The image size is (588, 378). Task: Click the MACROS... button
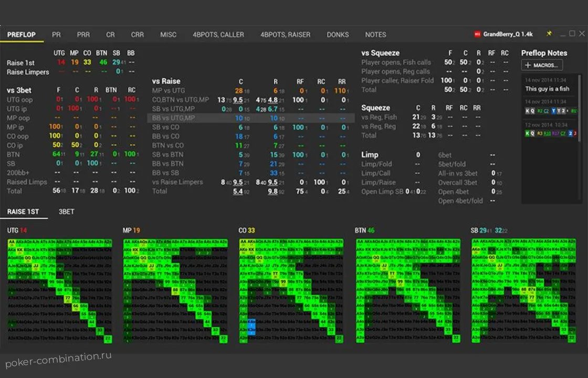(x=542, y=65)
